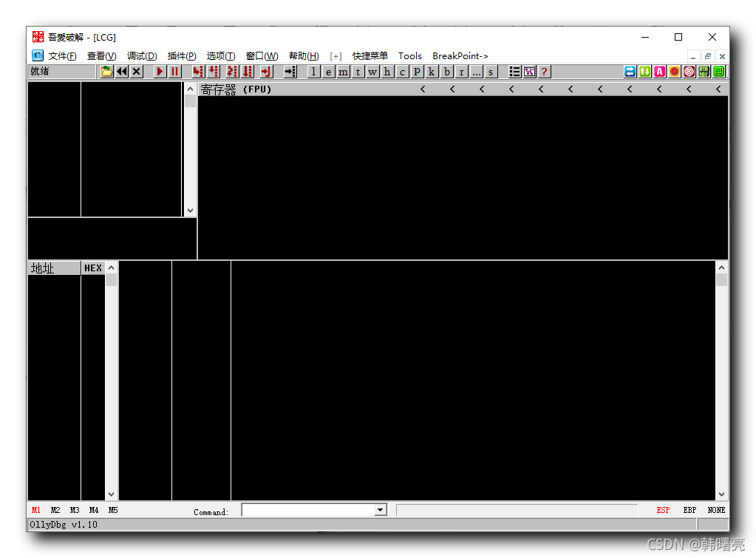
Task: Open help with the '?' button
Action: pos(545,71)
